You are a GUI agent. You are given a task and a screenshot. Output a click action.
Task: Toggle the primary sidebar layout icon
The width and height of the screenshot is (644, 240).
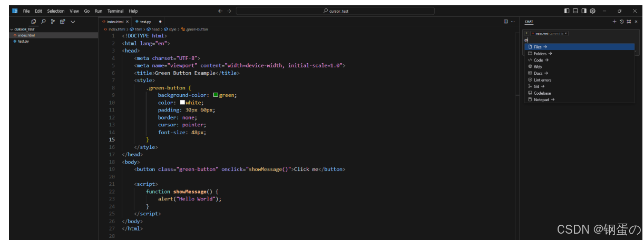click(x=567, y=11)
